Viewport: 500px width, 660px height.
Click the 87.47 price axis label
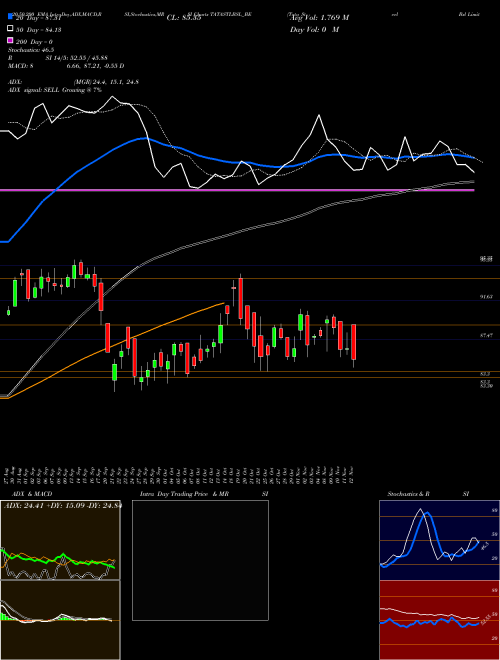486,335
